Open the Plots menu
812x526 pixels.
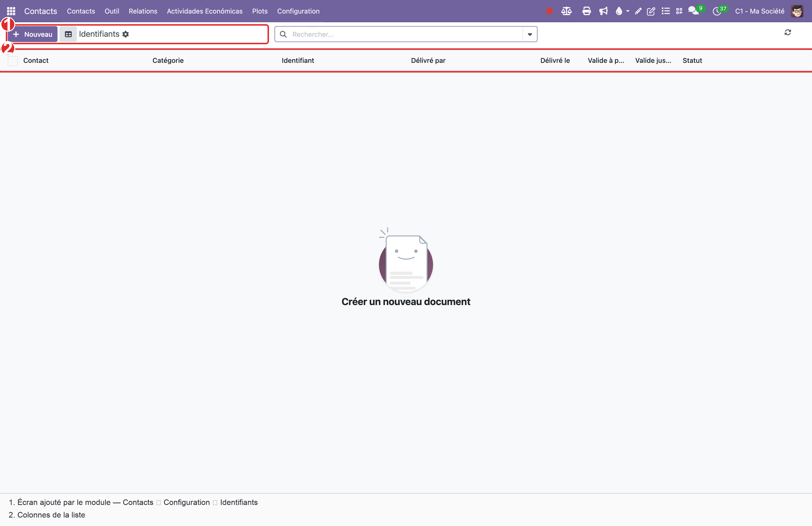coord(260,11)
